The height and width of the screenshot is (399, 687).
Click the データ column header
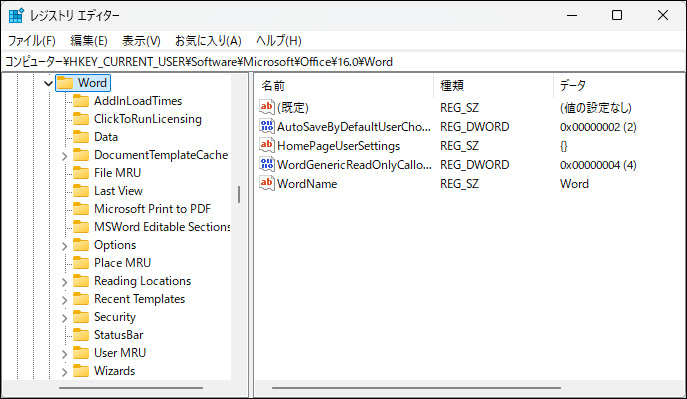(x=619, y=85)
